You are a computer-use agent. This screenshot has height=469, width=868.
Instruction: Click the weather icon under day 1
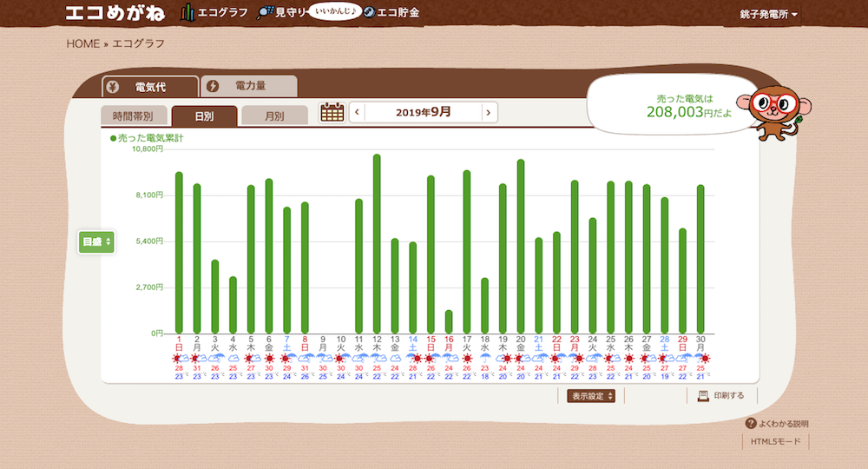[179, 359]
